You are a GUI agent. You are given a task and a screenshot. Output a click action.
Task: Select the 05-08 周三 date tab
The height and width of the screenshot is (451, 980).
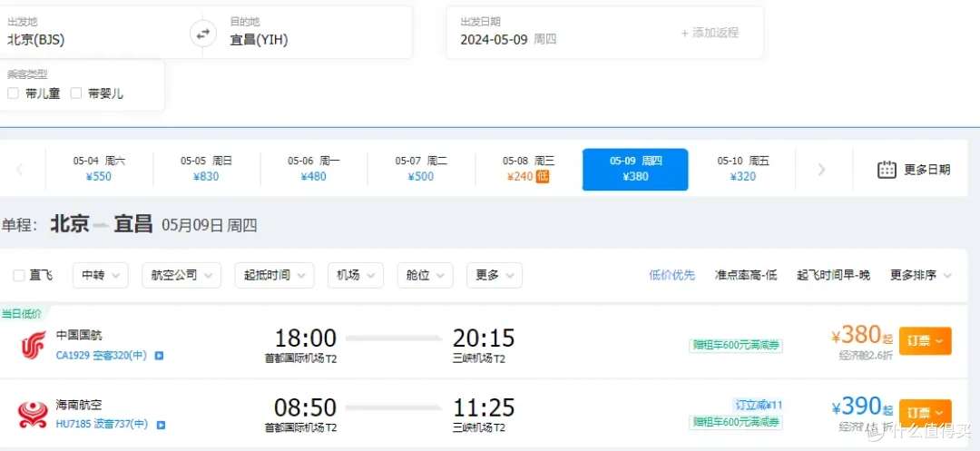point(528,170)
